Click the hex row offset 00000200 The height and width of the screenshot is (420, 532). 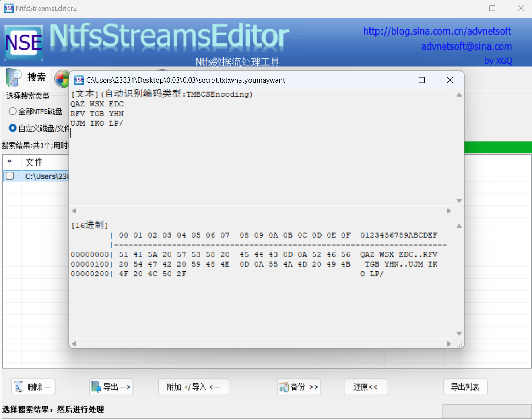[90, 274]
